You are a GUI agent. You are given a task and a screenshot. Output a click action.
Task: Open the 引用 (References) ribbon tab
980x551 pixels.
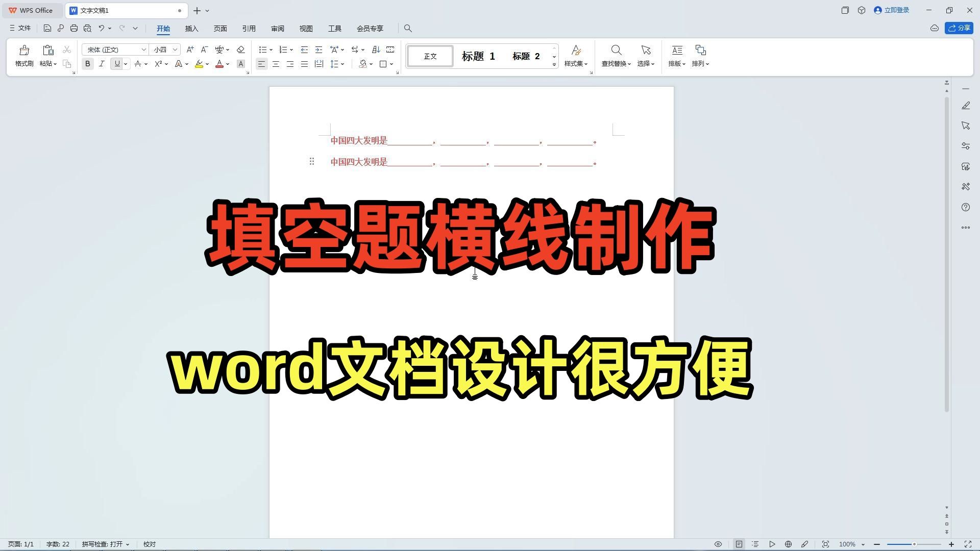pos(249,29)
